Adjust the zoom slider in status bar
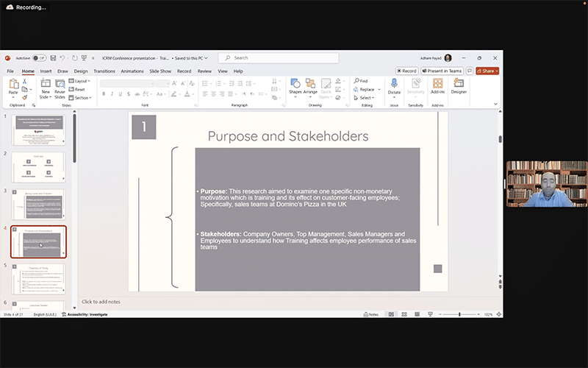 459,314
